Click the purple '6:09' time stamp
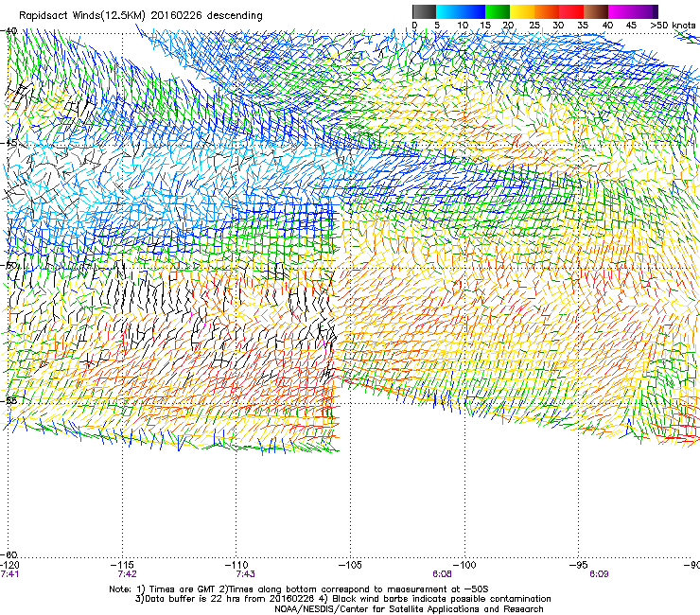This screenshot has width=700, height=615. click(x=599, y=574)
